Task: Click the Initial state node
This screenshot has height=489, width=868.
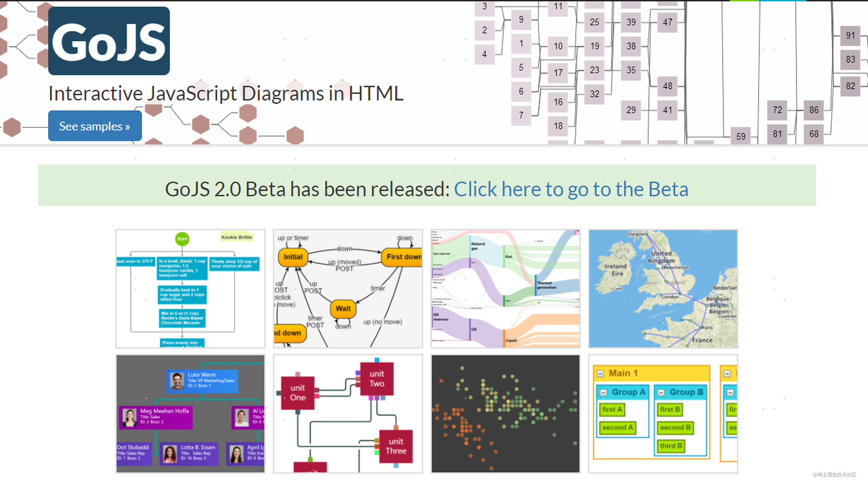Action: pyautogui.click(x=293, y=257)
